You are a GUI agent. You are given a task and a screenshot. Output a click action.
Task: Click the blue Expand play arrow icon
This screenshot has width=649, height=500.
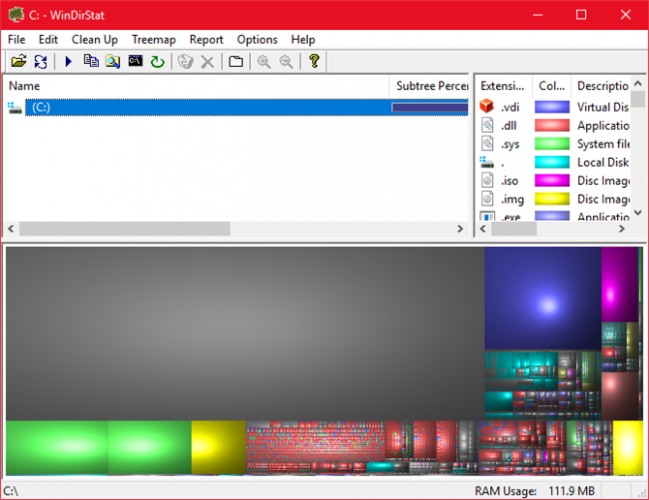click(68, 62)
